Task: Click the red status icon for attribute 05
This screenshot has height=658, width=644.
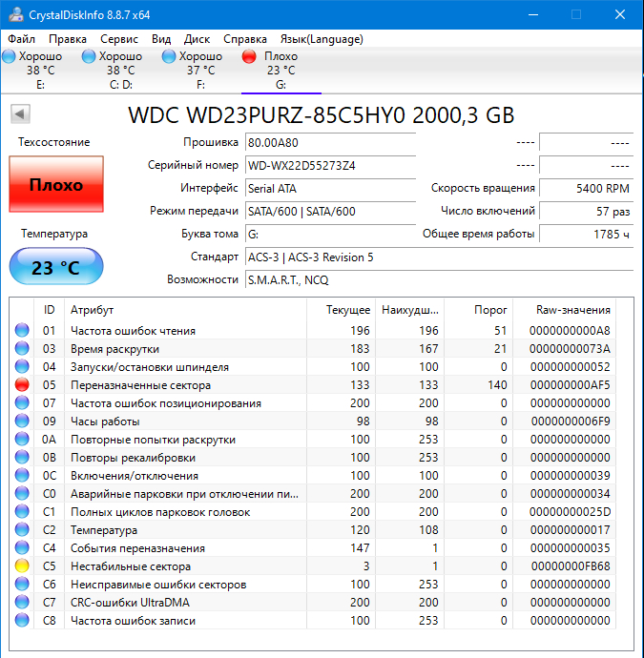Action: coord(22,385)
